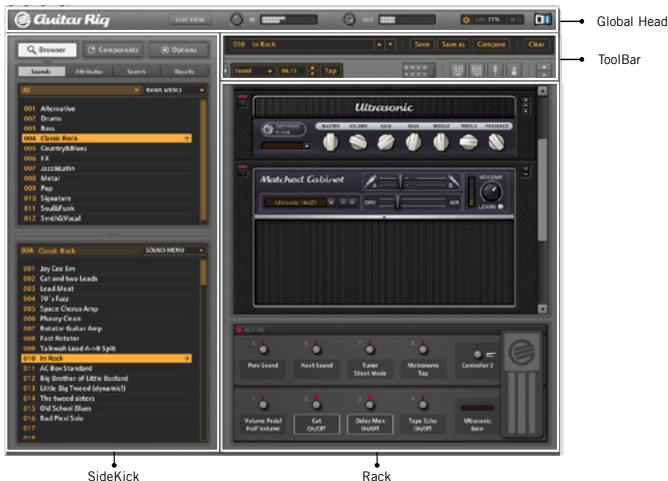Image resolution: width=668 pixels, height=481 pixels.
Task: Toggle the Cat On/Off footswitch
Action: click(316, 403)
